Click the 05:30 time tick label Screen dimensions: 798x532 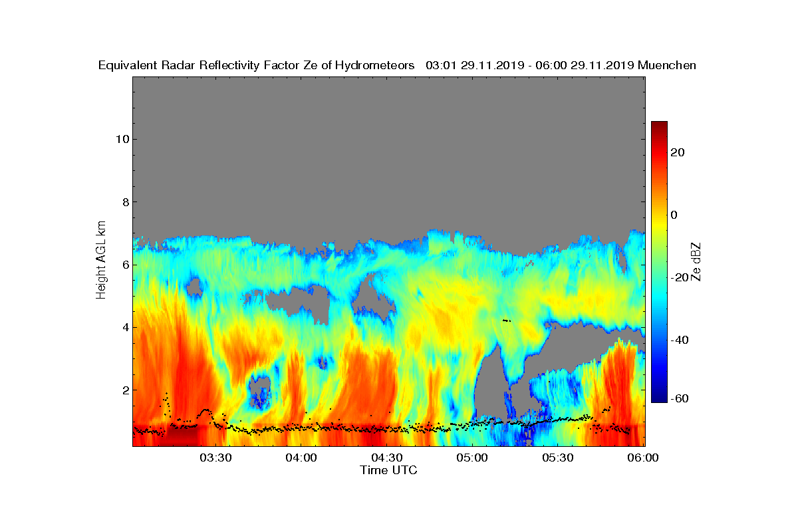coord(558,458)
